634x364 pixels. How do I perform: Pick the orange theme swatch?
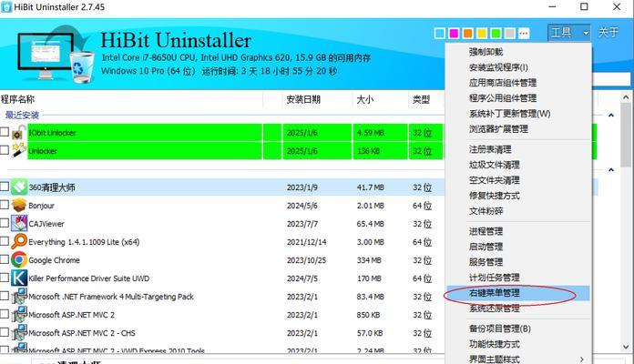click(468, 33)
